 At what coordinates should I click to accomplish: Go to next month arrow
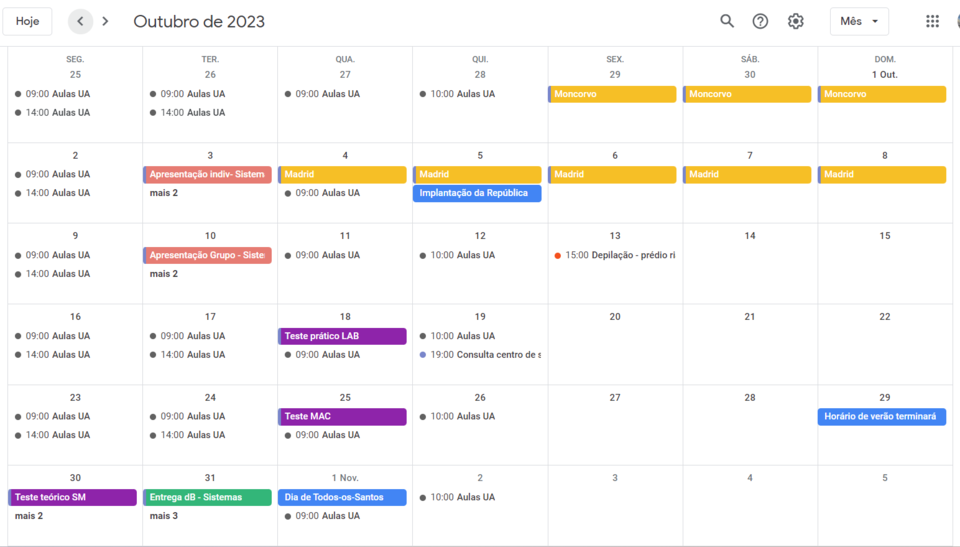106,21
